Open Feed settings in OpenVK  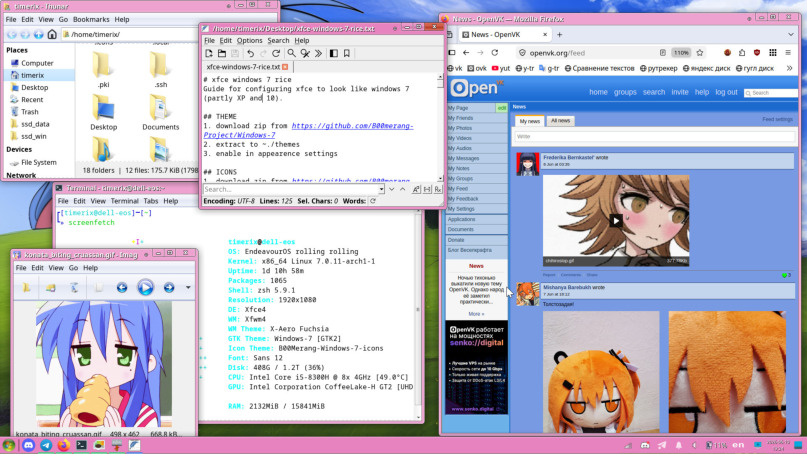[778, 119]
